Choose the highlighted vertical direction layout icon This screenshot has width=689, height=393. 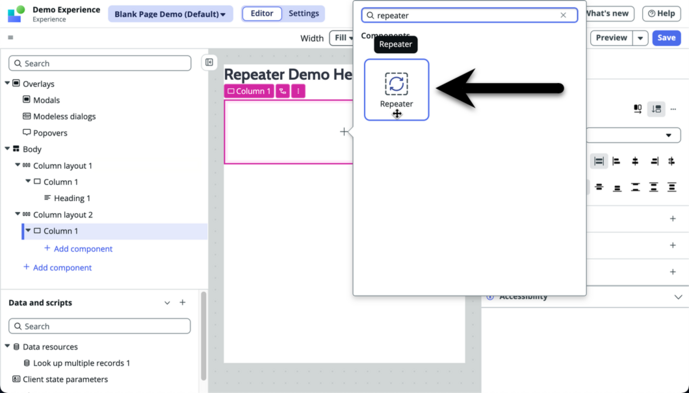pos(656,109)
